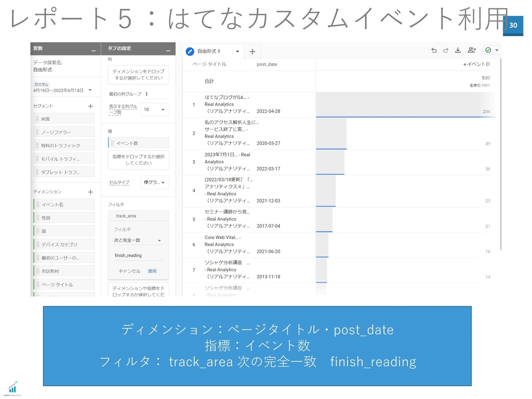532x399 pixels.
Task: Select the ページ タイトル dimension chip
Action: point(64,284)
